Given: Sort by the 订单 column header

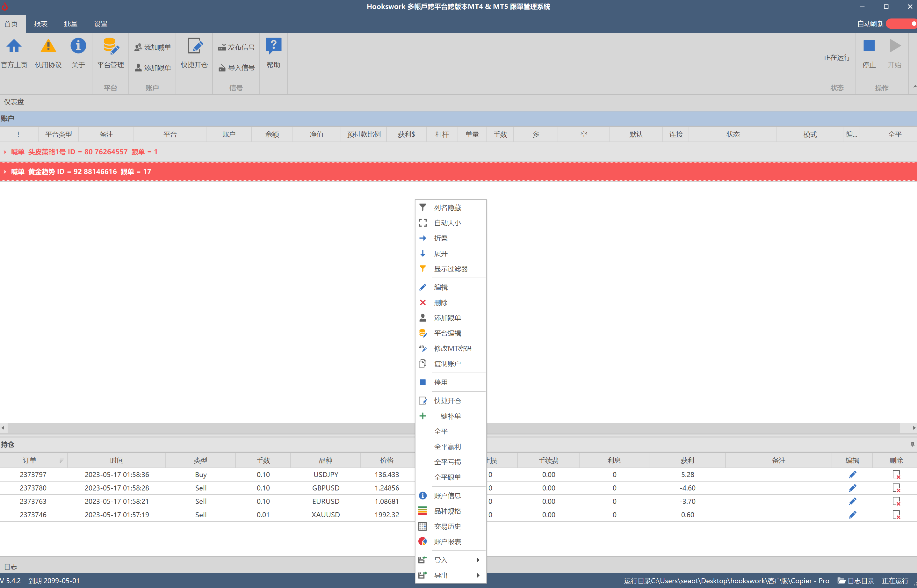Looking at the screenshot, I should click(33, 461).
